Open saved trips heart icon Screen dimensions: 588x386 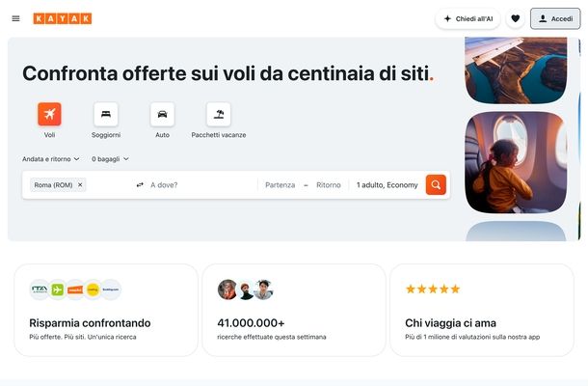(515, 18)
